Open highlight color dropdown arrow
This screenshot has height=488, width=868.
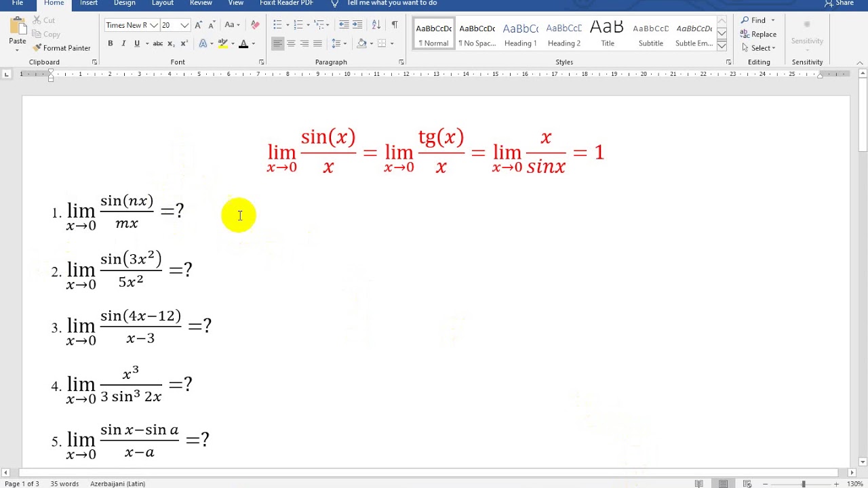coord(233,44)
